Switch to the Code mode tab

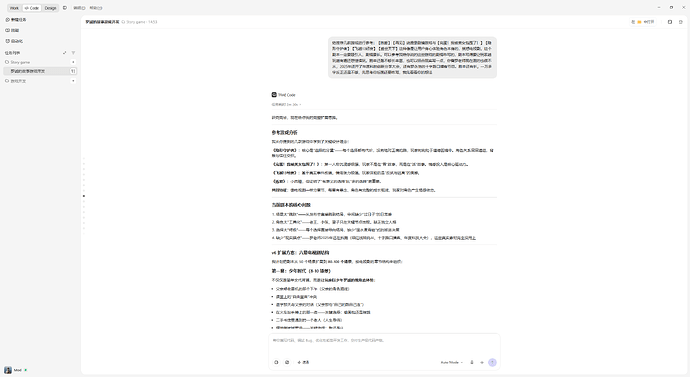[32, 8]
